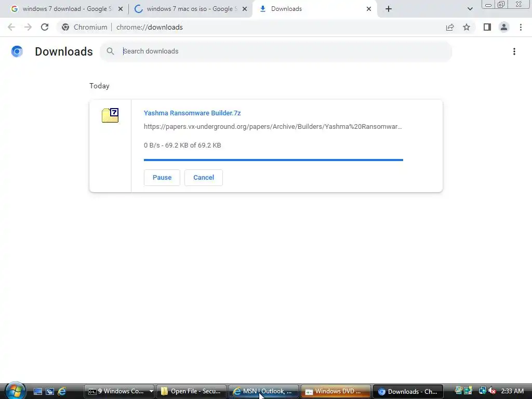Click the network tray icon

(x=482, y=391)
